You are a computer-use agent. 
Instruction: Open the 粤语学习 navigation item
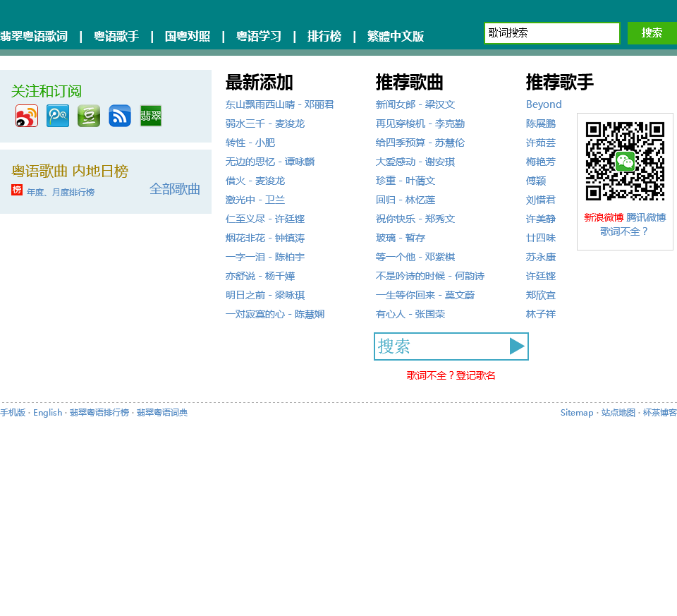pyautogui.click(x=259, y=36)
